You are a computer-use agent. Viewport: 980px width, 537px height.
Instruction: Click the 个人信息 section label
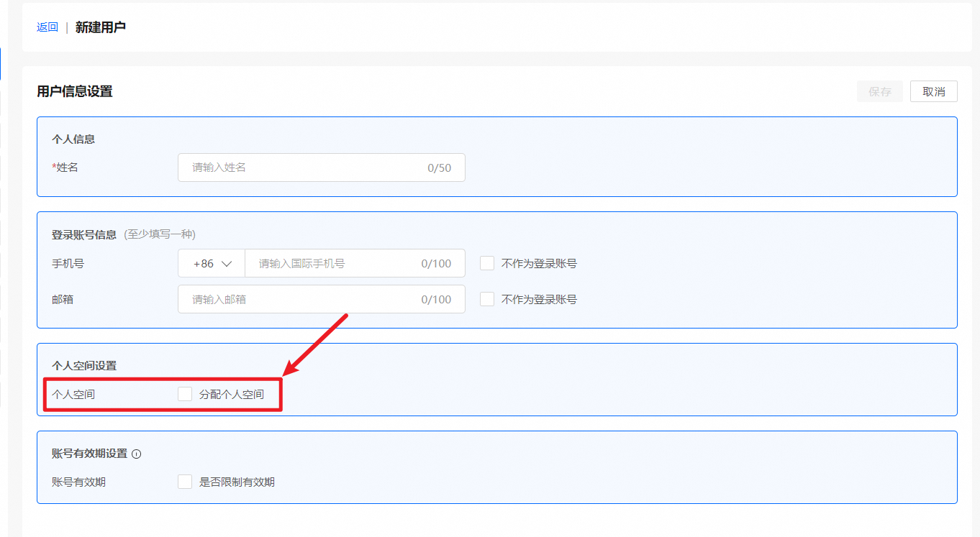[73, 139]
